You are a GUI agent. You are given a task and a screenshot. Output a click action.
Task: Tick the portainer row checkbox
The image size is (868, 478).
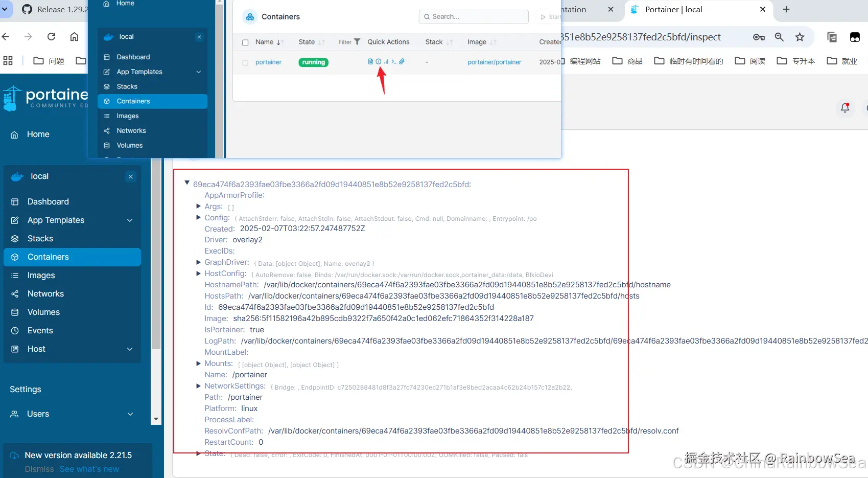point(245,62)
